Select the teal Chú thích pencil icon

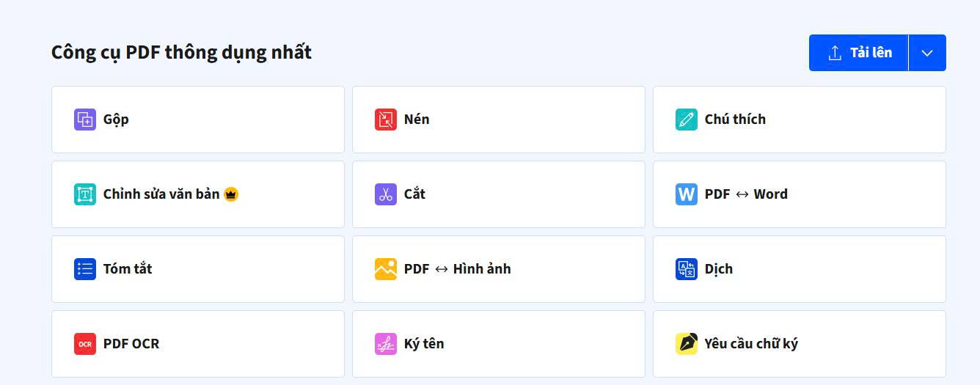[687, 120]
